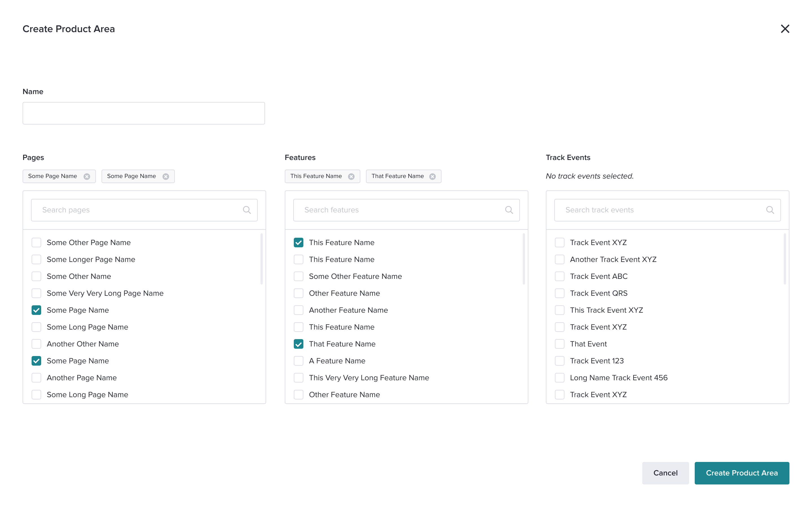Click the Create Product Area button
The image size is (812, 507).
tap(742, 473)
